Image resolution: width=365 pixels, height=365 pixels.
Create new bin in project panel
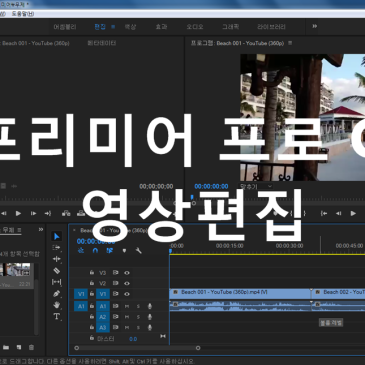(x=6, y=347)
